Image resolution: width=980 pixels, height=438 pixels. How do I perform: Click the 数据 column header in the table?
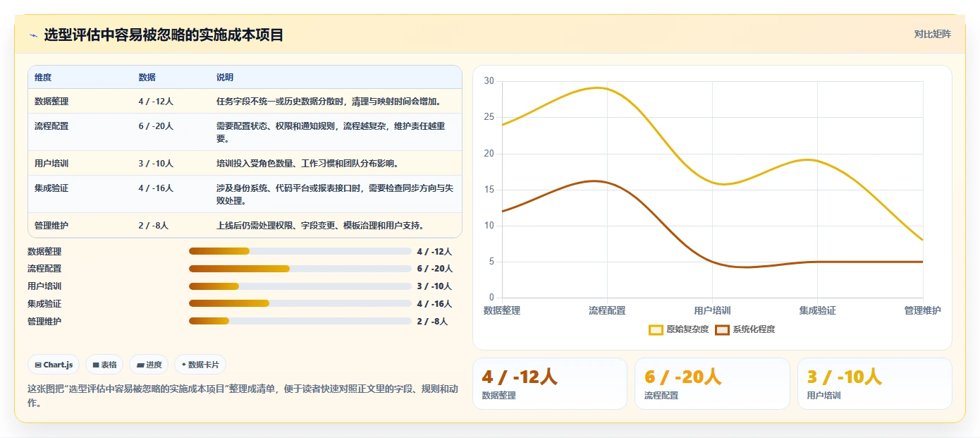(x=147, y=78)
